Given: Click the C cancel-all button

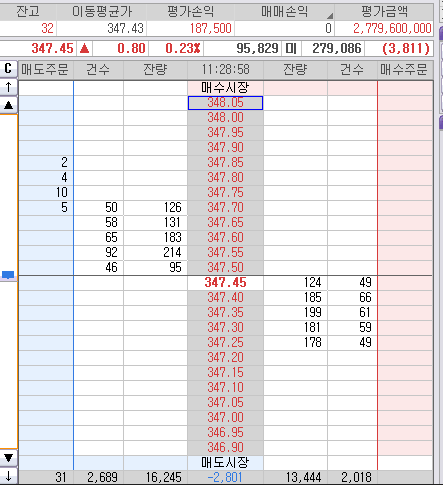Looking at the screenshot, I should (8, 69).
